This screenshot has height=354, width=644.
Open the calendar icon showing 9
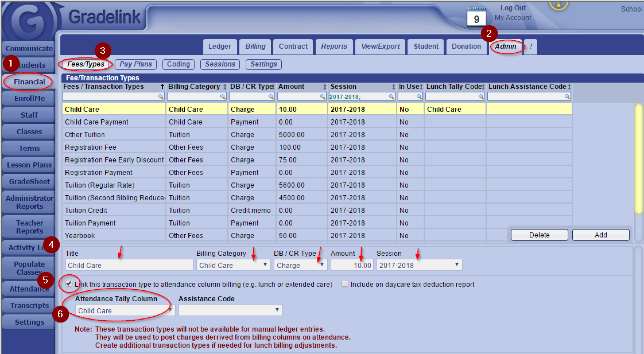[476, 17]
